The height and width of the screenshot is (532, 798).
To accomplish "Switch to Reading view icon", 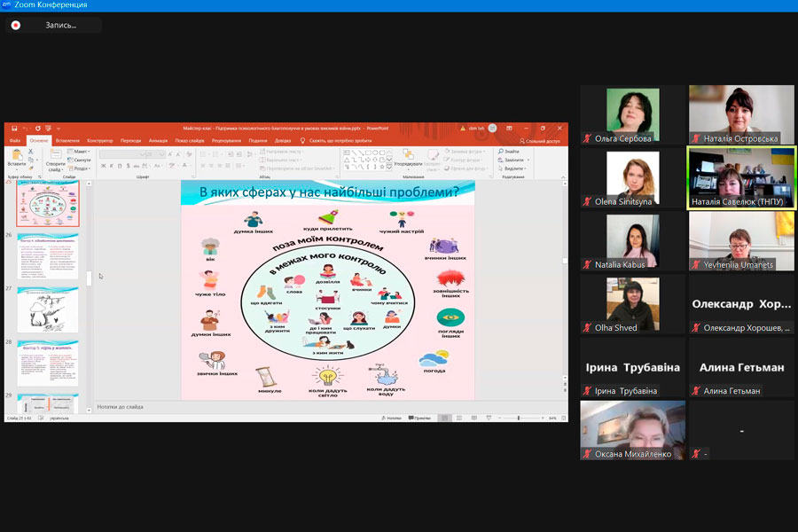I will 473,418.
